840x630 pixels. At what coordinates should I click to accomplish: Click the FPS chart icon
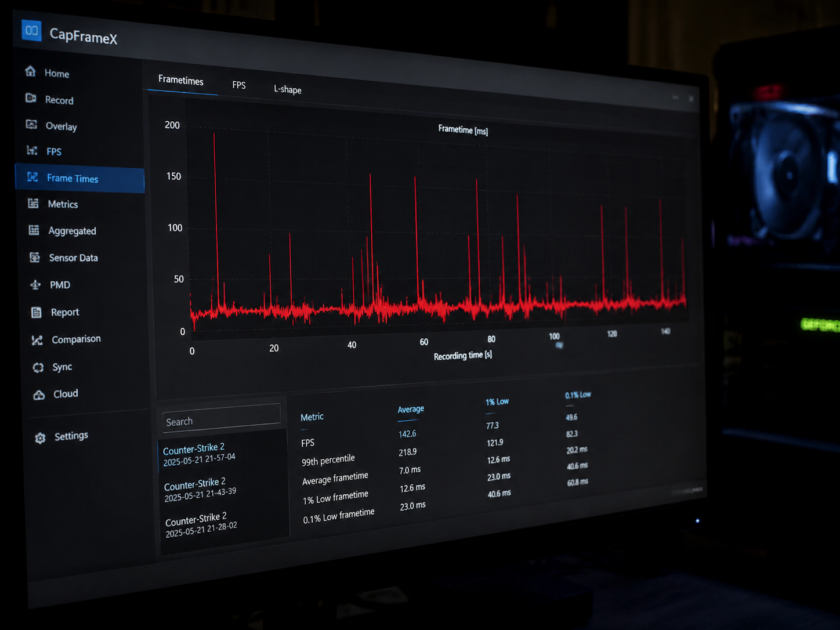(x=32, y=151)
